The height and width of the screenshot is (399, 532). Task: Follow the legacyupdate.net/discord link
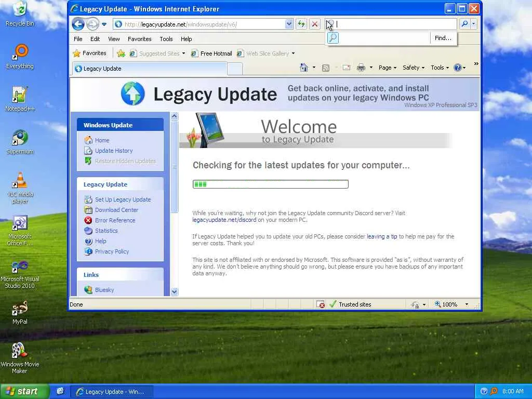click(224, 220)
